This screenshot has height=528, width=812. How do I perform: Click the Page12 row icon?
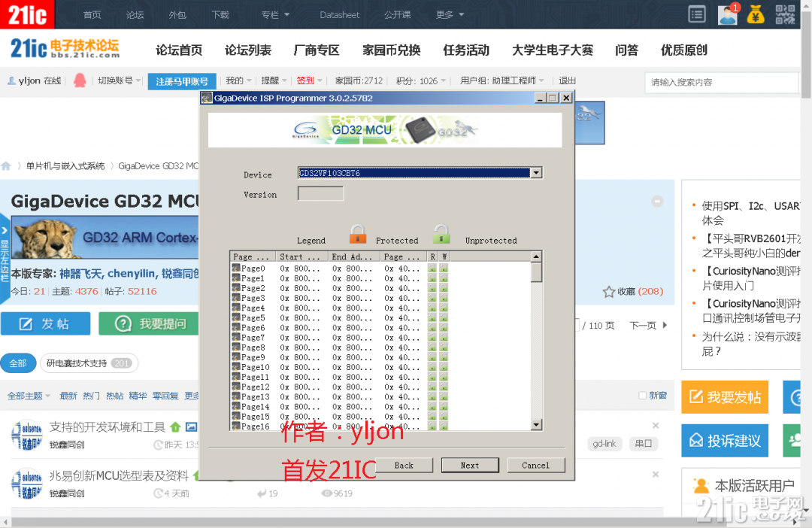[236, 387]
